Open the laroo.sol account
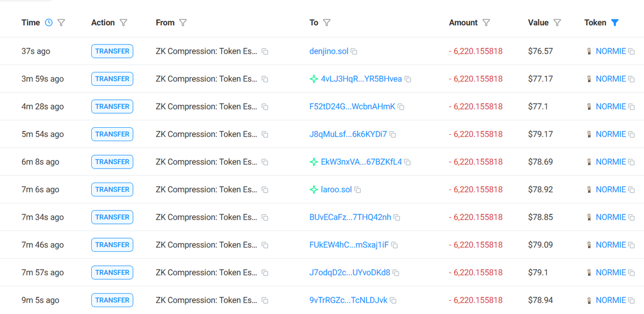The height and width of the screenshot is (314, 644). tap(336, 189)
